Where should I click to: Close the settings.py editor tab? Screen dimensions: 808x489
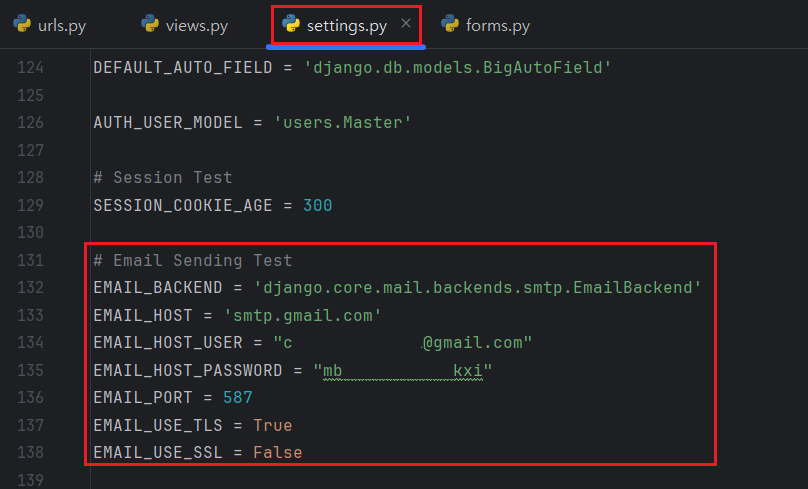tap(405, 23)
